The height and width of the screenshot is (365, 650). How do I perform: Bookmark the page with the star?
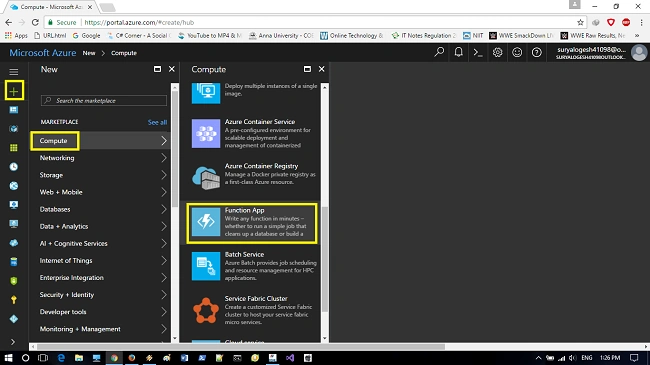[580, 22]
